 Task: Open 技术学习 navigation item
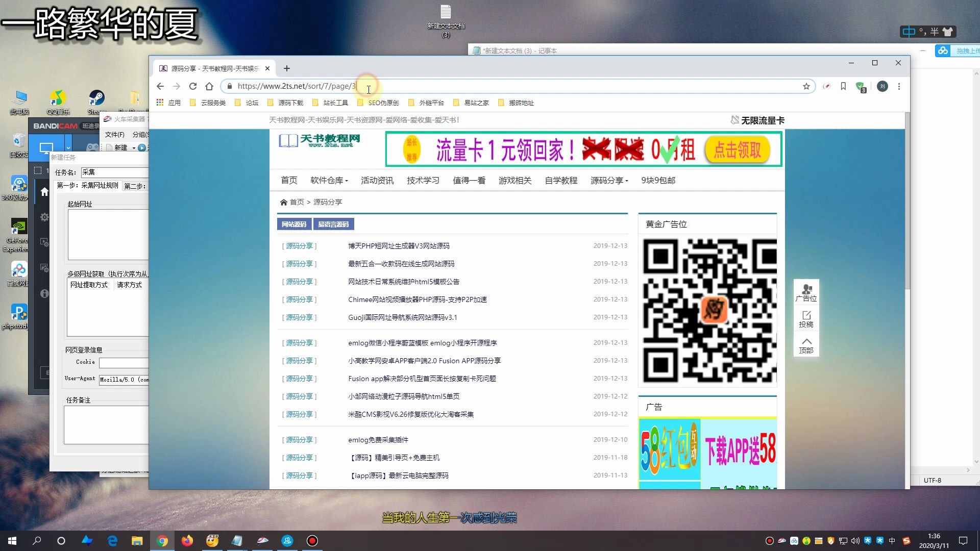pos(423,180)
